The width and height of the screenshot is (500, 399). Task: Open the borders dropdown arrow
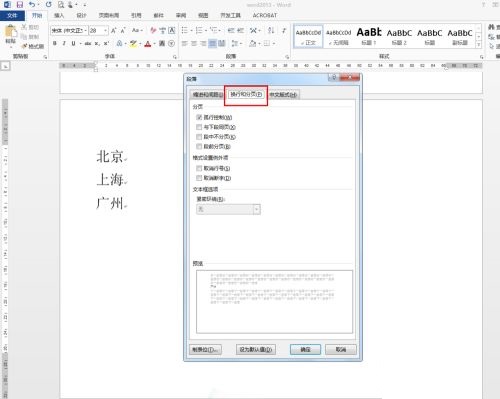point(274,43)
